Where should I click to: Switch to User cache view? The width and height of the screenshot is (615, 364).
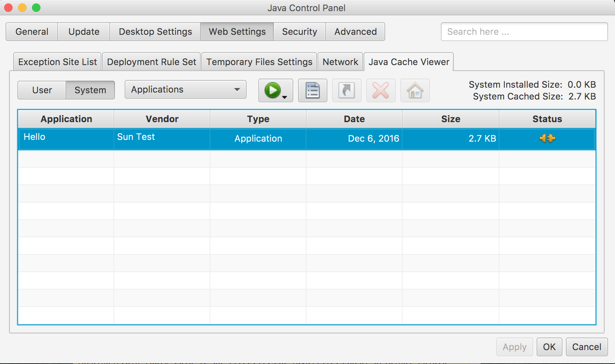[x=42, y=90]
